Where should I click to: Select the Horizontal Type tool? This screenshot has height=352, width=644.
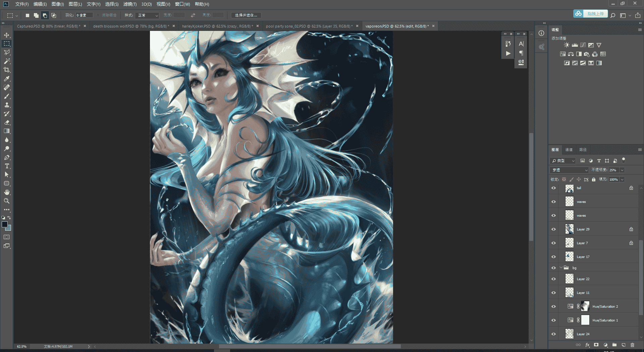(7, 166)
